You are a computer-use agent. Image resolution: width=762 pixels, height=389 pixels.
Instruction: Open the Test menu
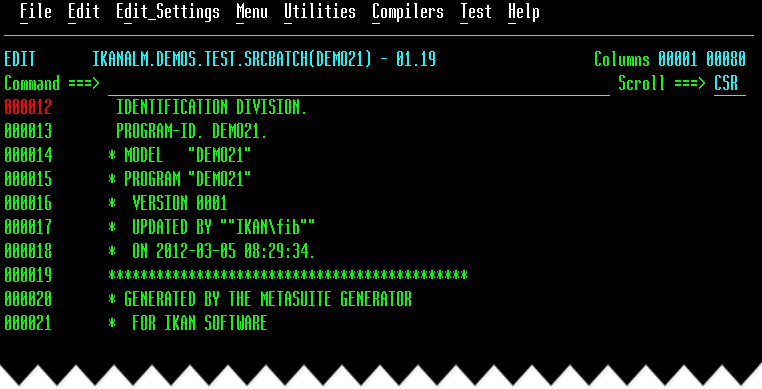click(476, 12)
